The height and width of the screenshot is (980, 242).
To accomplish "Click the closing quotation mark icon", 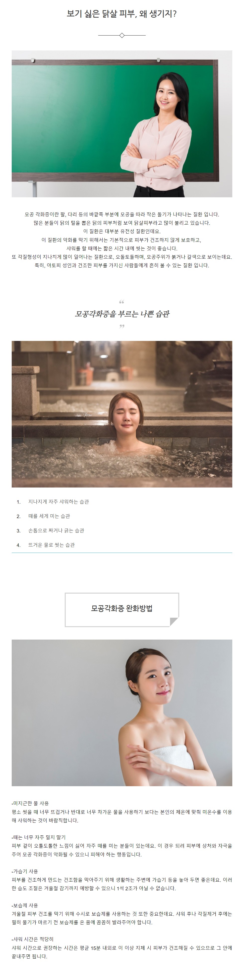I will click(x=121, y=326).
